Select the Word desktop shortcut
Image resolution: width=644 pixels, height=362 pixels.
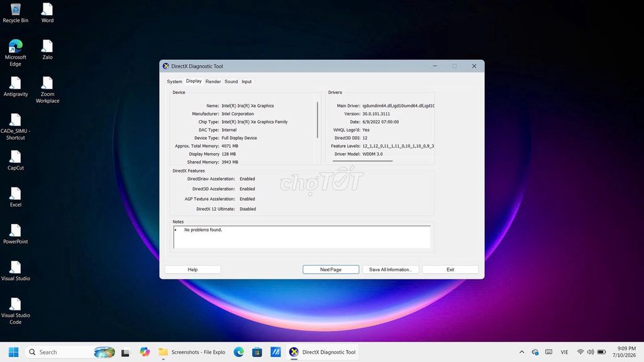coord(47,13)
